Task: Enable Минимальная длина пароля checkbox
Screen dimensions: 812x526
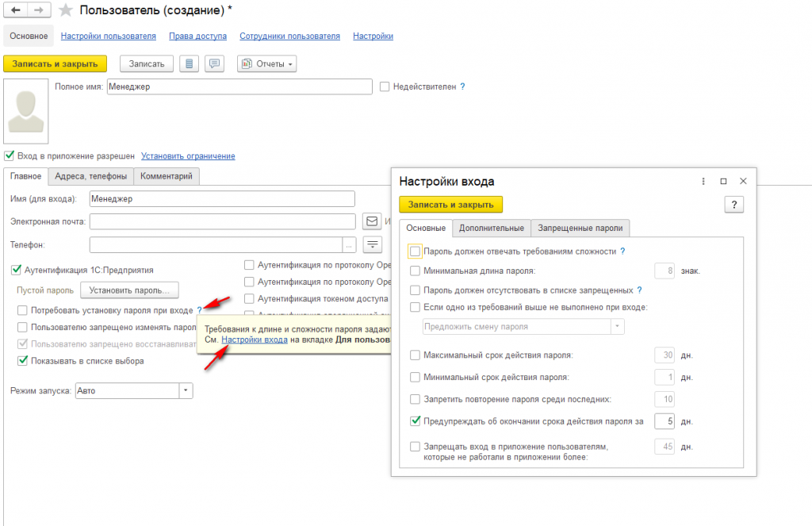Action: [x=415, y=271]
